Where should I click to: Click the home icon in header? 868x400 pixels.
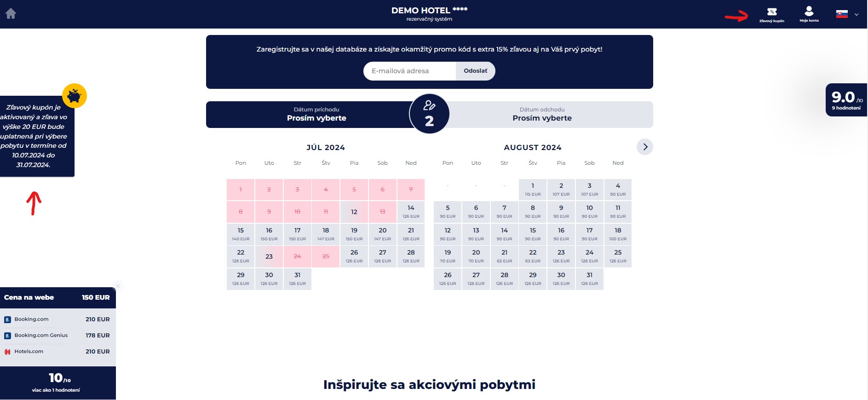pyautogui.click(x=11, y=14)
